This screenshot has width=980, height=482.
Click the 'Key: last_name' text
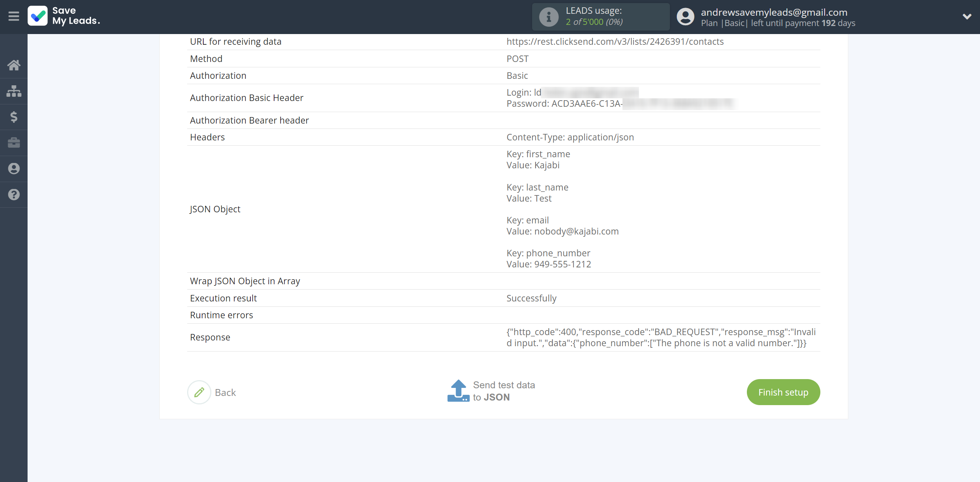(x=537, y=187)
